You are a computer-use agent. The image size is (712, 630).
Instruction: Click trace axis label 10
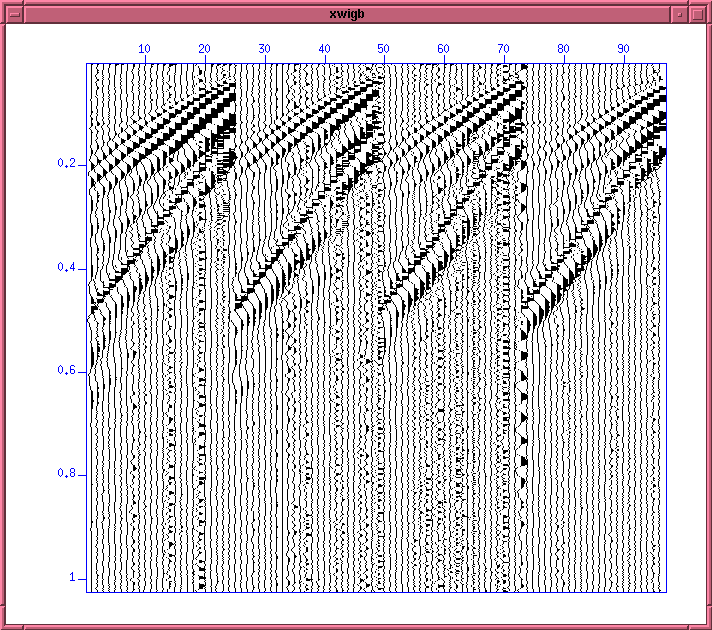coord(144,48)
